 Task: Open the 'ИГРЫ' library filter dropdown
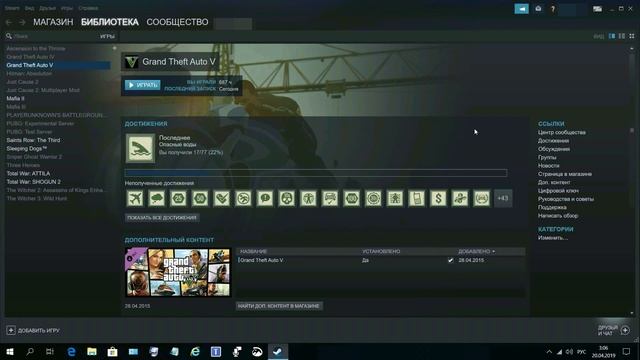tap(107, 36)
